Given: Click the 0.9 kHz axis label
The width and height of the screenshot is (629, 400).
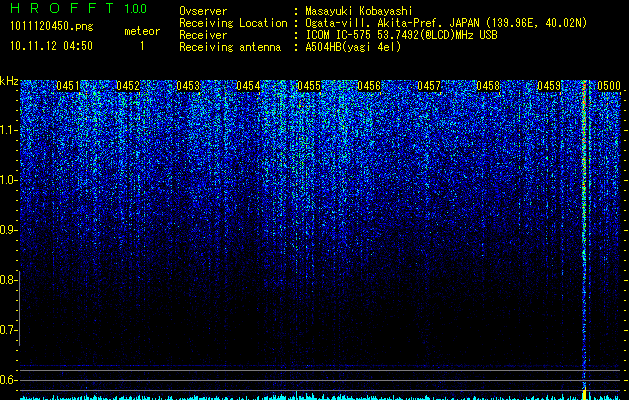Looking at the screenshot, I should [9, 230].
